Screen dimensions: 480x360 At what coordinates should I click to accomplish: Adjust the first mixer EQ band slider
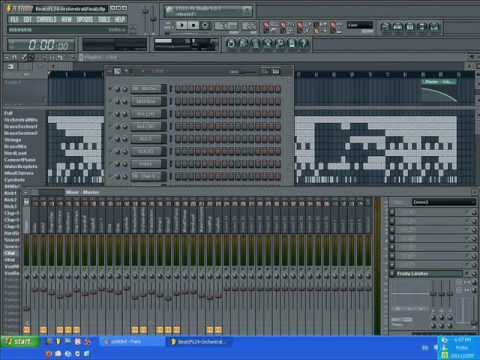pyautogui.click(x=434, y=293)
